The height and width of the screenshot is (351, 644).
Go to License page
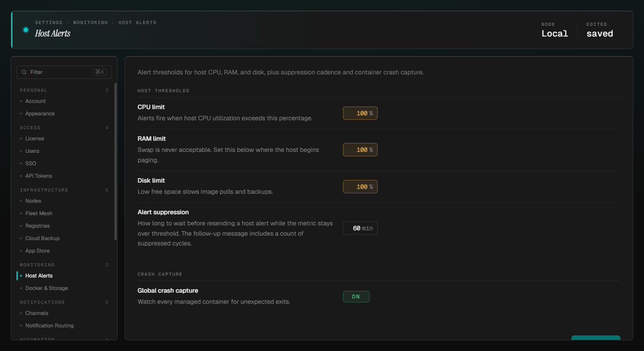point(34,139)
